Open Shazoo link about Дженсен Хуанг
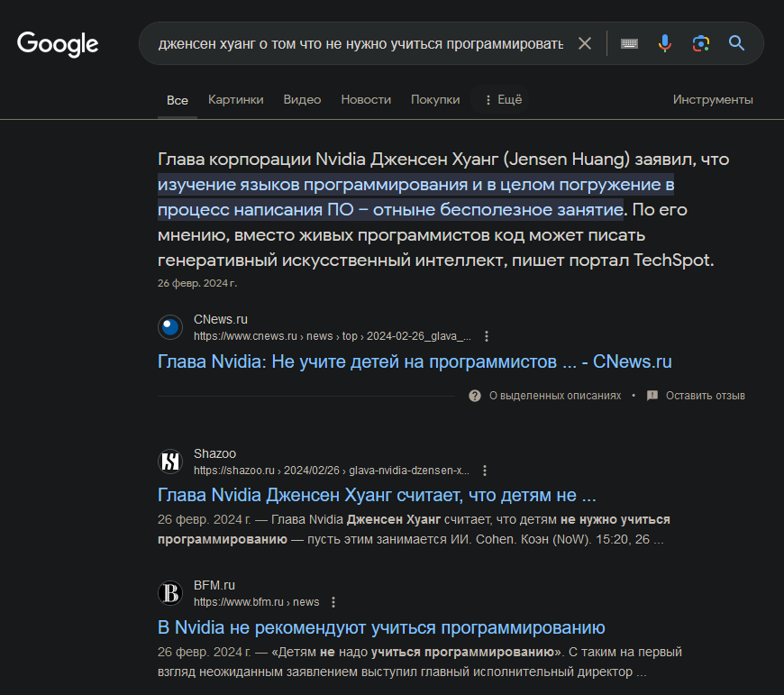The height and width of the screenshot is (695, 784). [x=377, y=495]
